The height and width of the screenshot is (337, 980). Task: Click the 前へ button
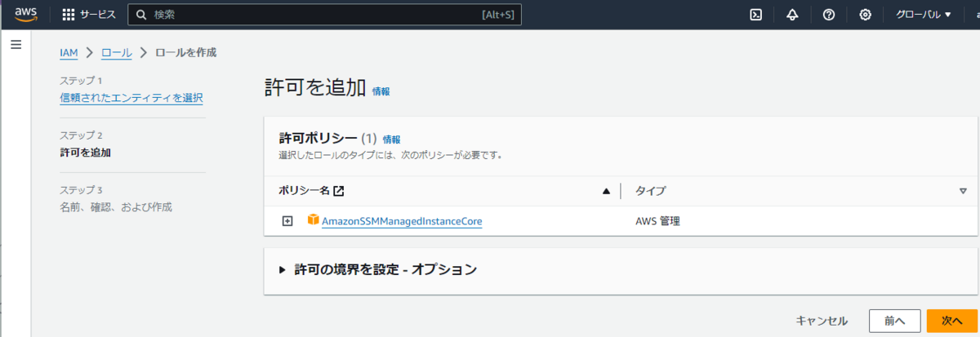pos(895,321)
